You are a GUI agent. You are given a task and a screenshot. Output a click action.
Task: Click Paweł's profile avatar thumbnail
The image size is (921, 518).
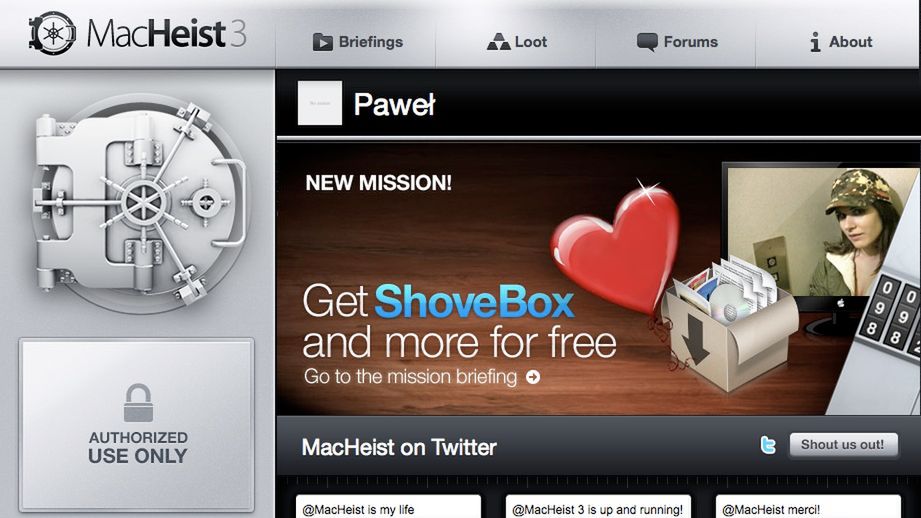320,103
